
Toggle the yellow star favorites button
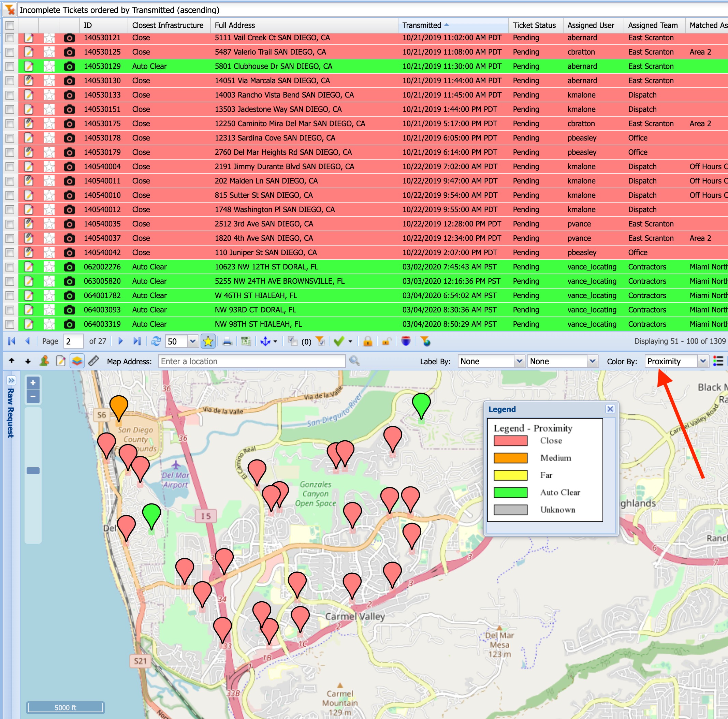[208, 341]
